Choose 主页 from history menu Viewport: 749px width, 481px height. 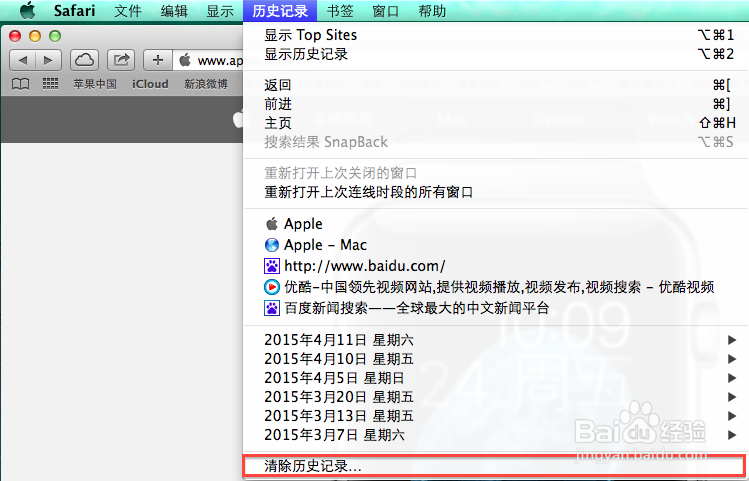[x=496, y=123]
